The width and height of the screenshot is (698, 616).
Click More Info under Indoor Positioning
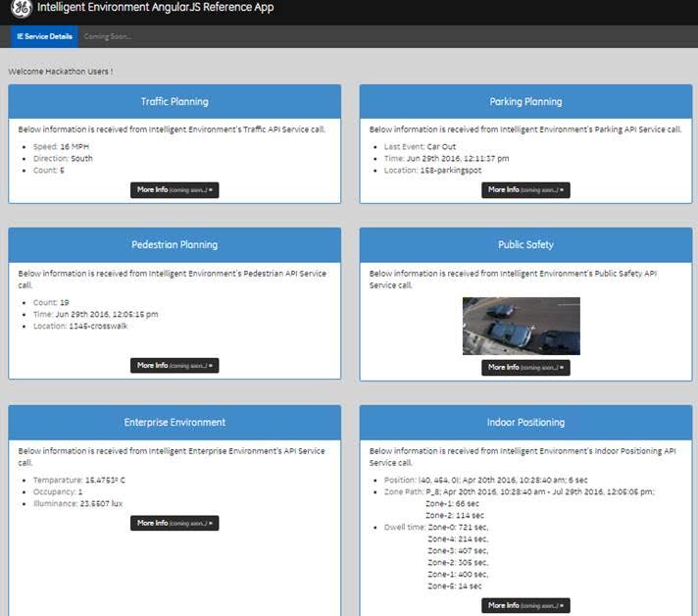click(x=525, y=605)
